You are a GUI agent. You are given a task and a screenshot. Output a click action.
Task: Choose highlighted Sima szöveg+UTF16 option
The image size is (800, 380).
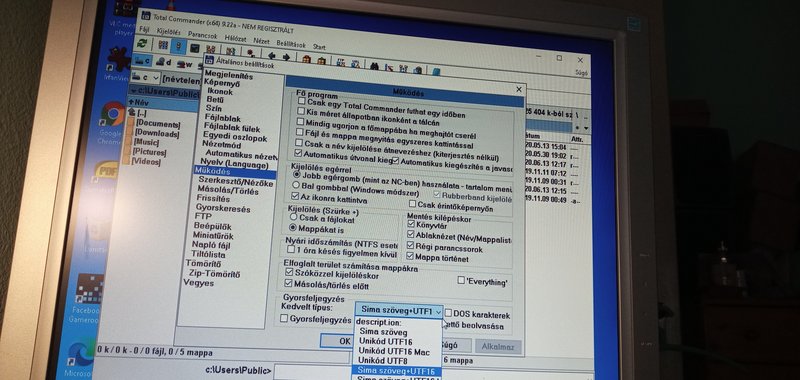pos(396,371)
